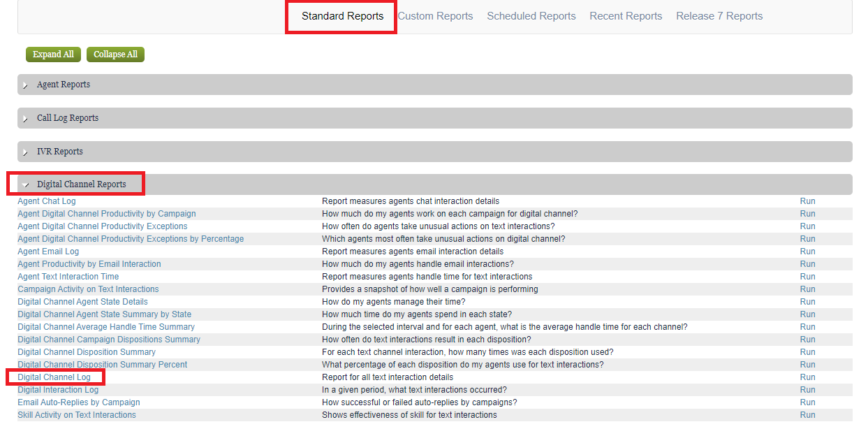Run Agent Text Interaction Time report
Viewport: 868px width, 429px height.
[x=807, y=277]
